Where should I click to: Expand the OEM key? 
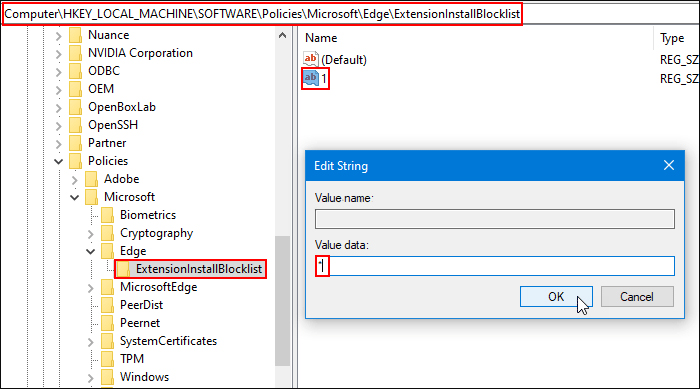58,90
